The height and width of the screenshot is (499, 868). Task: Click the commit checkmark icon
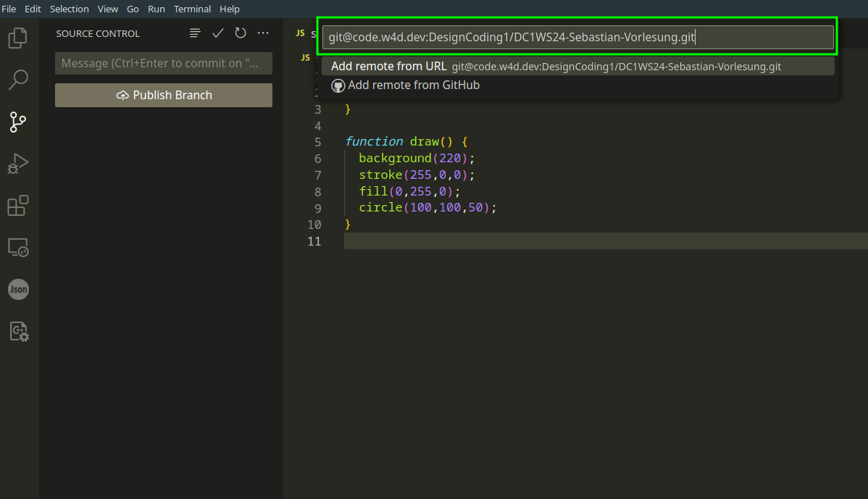pyautogui.click(x=217, y=33)
